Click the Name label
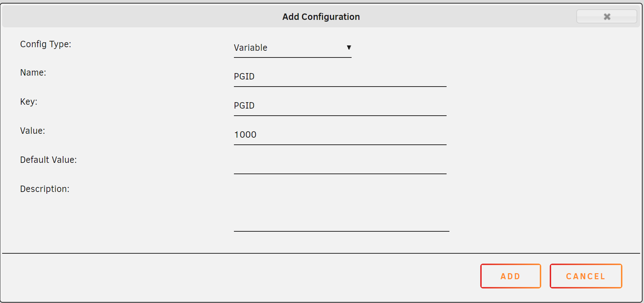 33,73
